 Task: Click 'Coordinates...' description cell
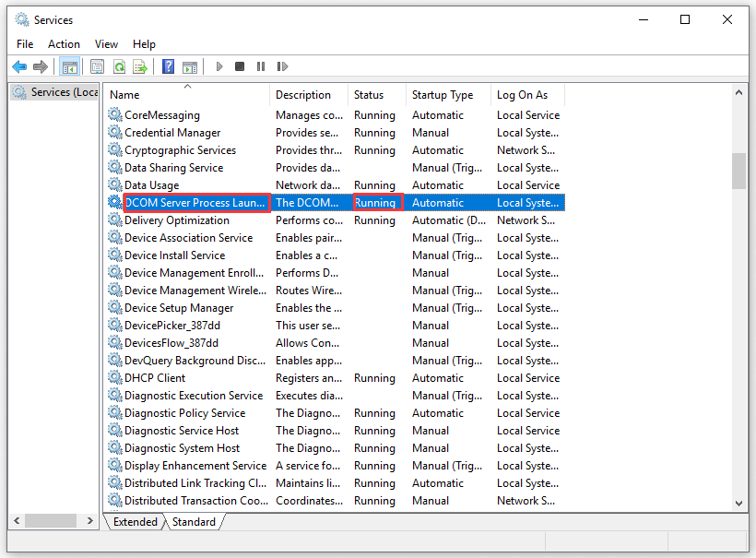click(x=309, y=501)
